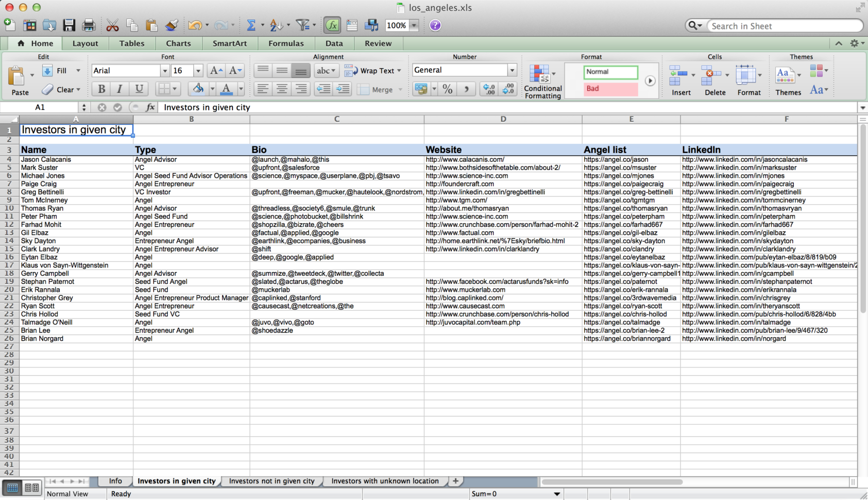Add a new sheet with the plus tab

point(455,481)
